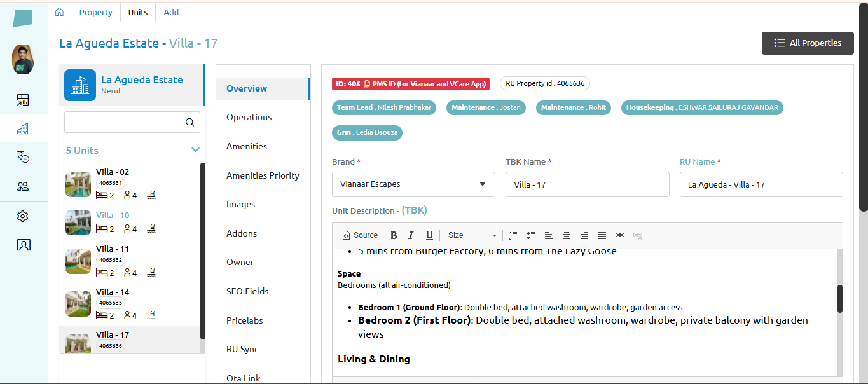Open the dashboard icon in left sidebar

(x=23, y=100)
